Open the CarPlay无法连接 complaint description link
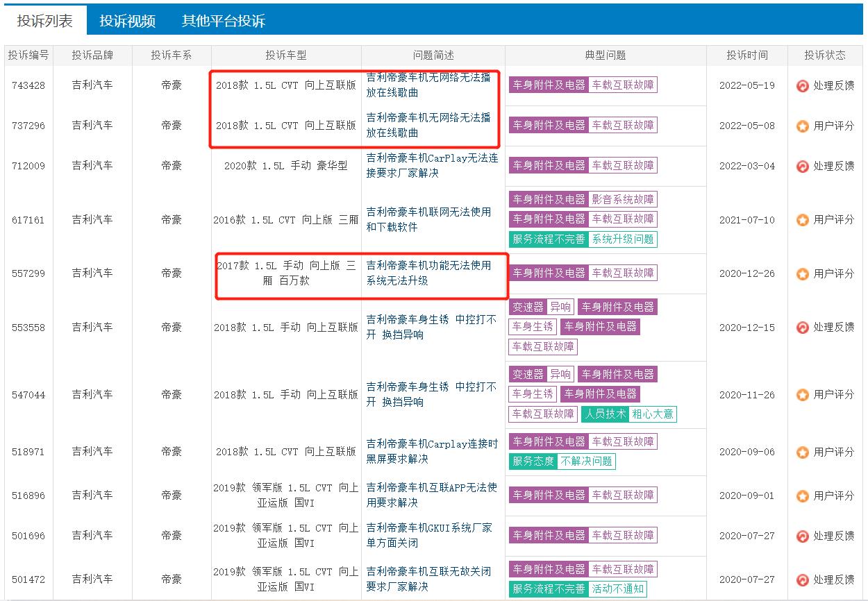The height and width of the screenshot is (601, 868). point(432,165)
